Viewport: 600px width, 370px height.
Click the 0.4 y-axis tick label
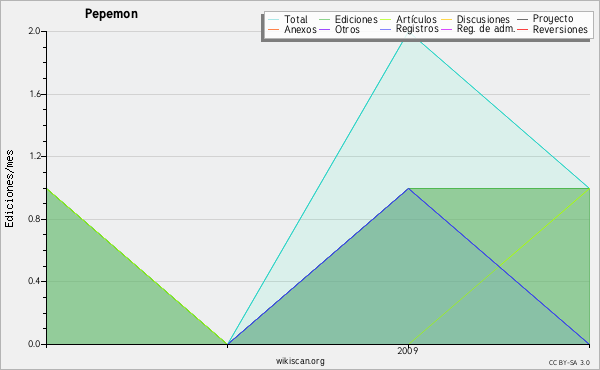(x=34, y=281)
